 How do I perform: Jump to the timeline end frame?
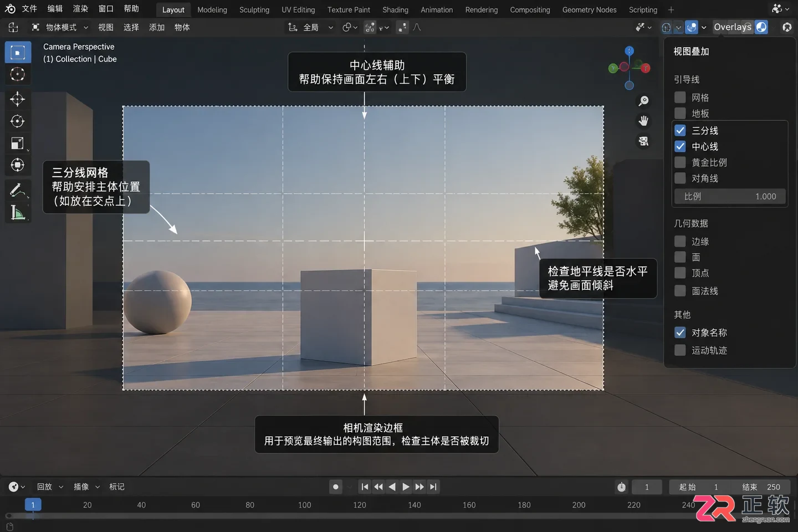click(x=433, y=487)
